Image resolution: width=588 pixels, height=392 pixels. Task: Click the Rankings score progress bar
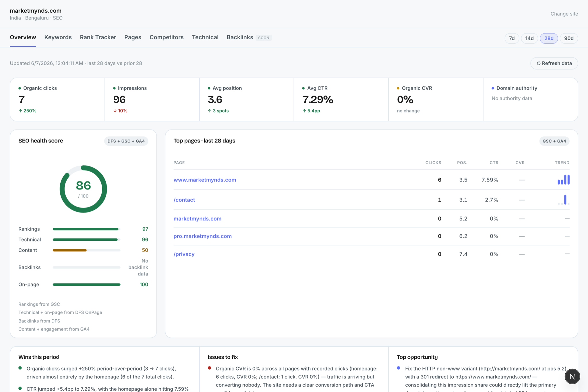[x=86, y=229]
